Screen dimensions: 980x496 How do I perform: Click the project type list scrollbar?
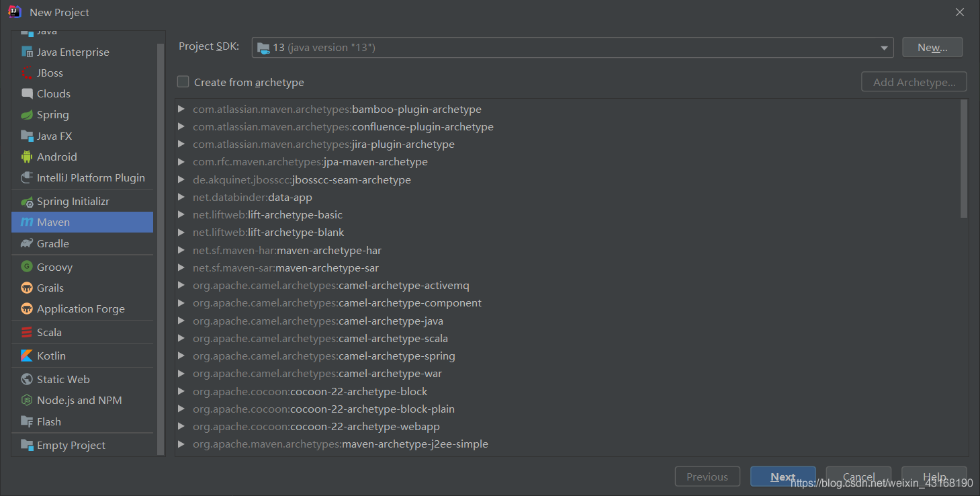161,249
